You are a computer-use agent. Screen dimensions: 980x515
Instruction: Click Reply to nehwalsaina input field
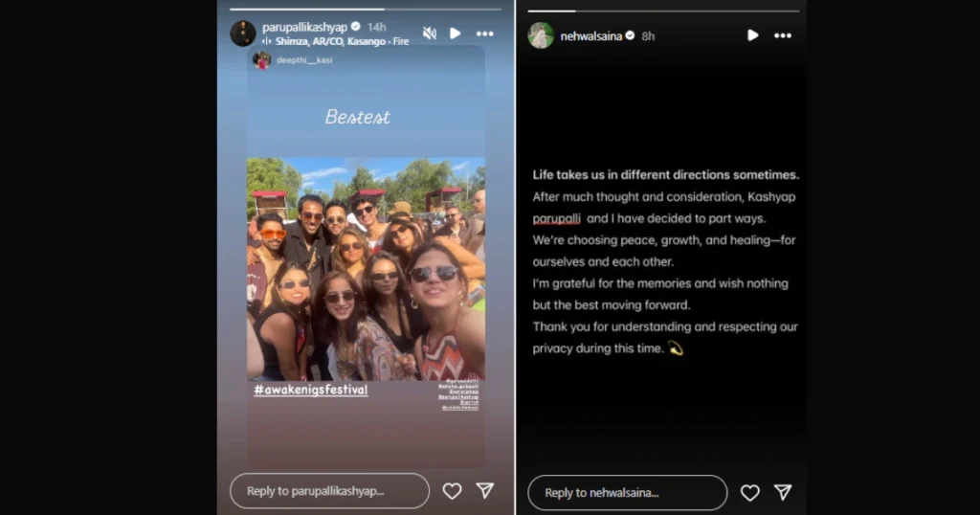tap(628, 492)
